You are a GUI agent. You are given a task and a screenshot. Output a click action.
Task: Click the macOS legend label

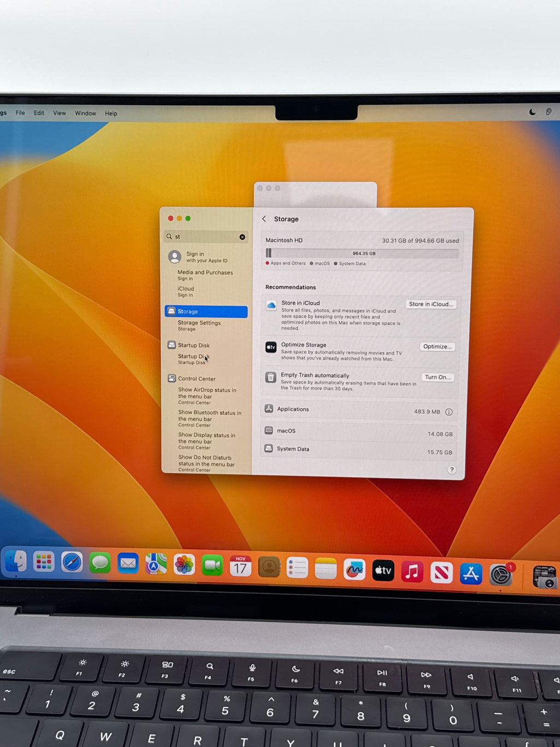tap(322, 263)
